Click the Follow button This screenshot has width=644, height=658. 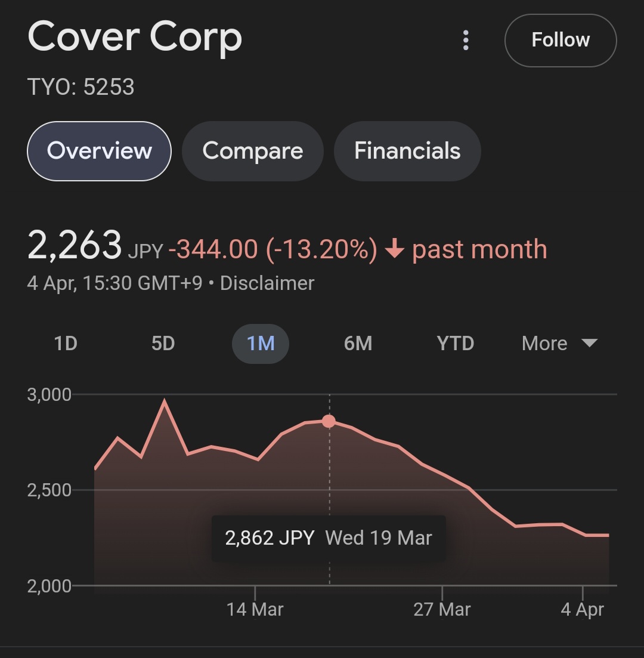[x=561, y=41]
